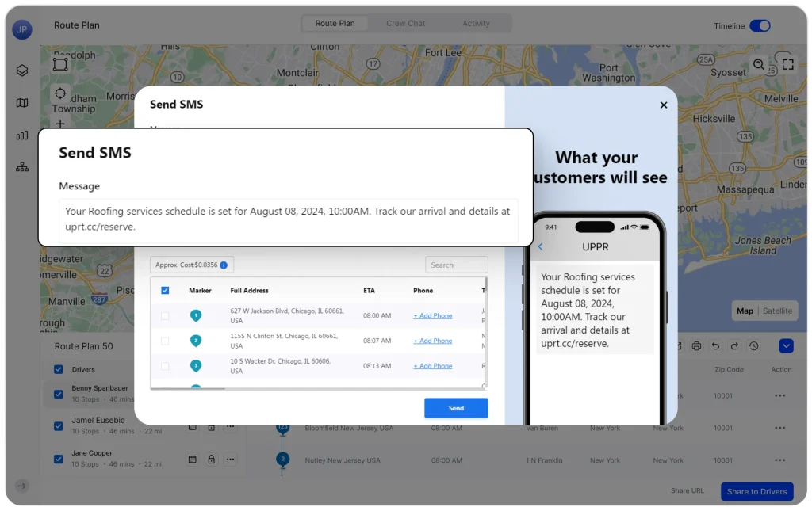Check the 1155 N Clinton St row checkbox
Viewport: 812px width, 511px height.
pyautogui.click(x=165, y=341)
